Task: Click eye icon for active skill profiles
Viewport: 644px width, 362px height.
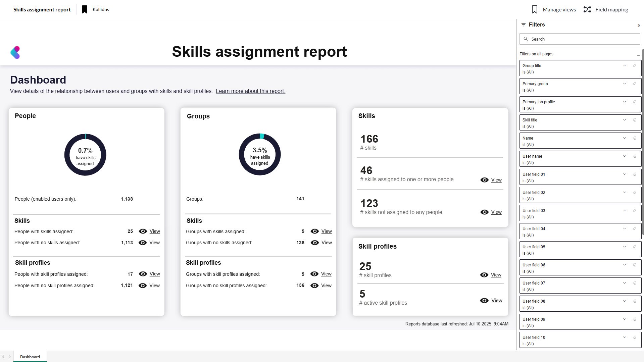Action: [x=484, y=301]
